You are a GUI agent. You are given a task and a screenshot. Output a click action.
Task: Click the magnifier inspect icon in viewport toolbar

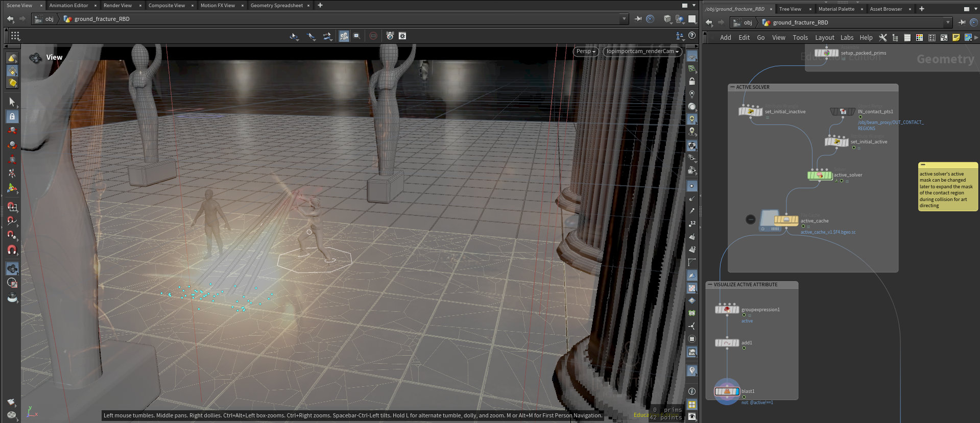point(357,36)
